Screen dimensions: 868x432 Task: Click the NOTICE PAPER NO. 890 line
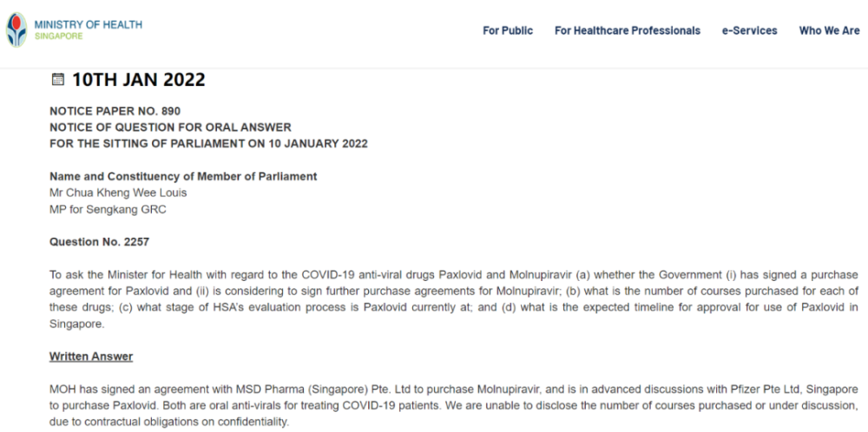[x=115, y=111]
